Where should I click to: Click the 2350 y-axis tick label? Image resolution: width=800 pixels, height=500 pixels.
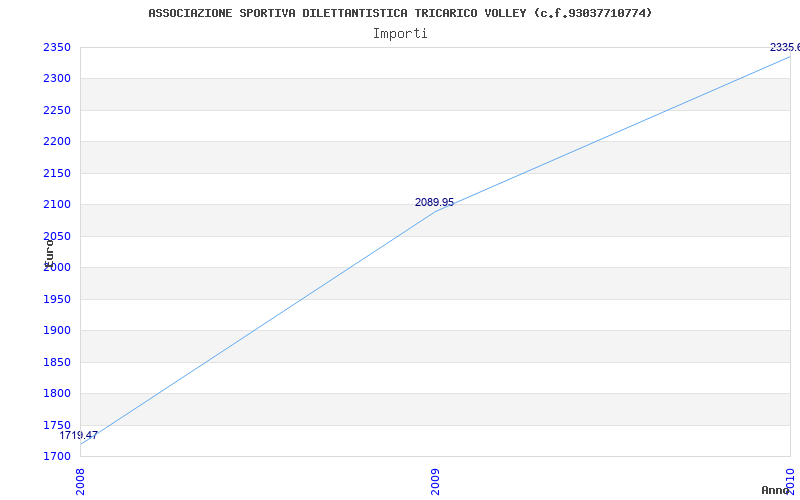click(57, 47)
